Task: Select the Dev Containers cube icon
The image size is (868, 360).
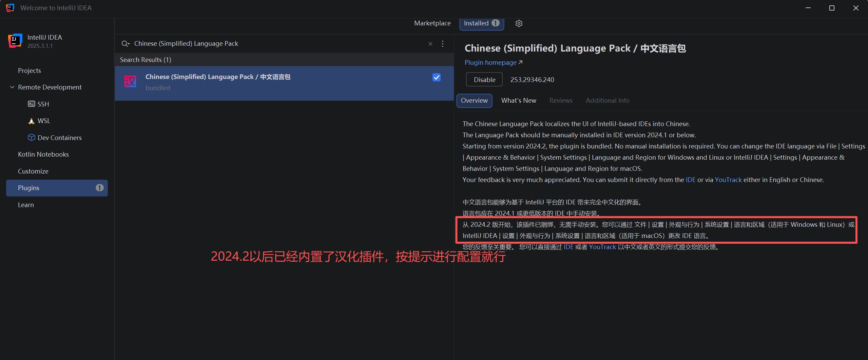Action: pos(32,138)
